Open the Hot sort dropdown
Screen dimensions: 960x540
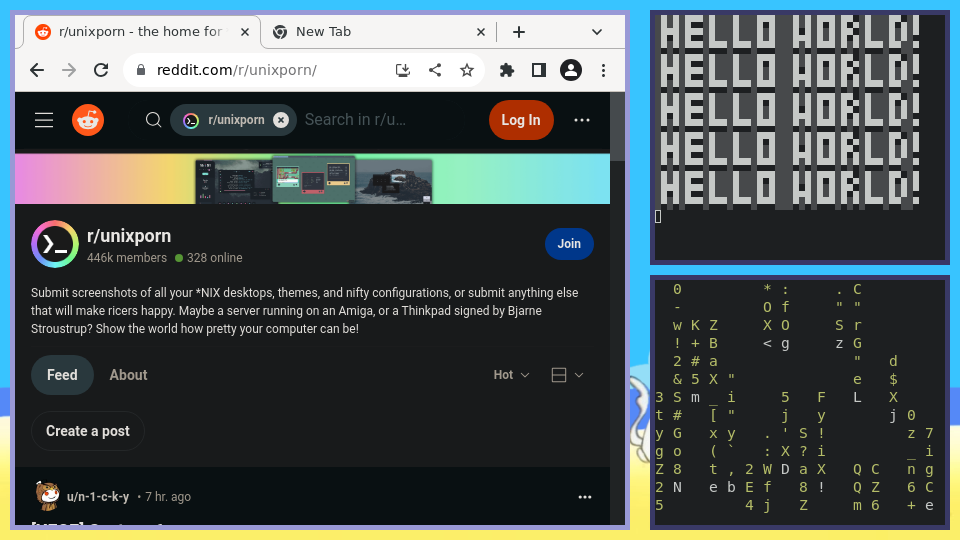(x=511, y=375)
